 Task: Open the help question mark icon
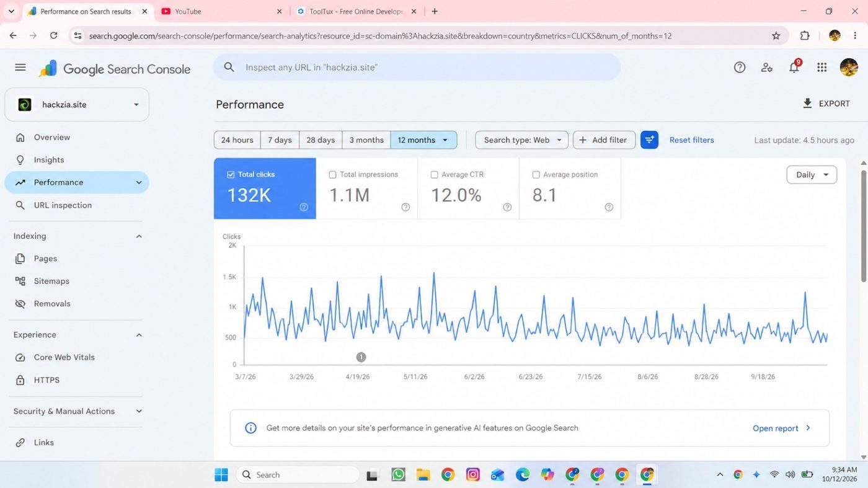[739, 68]
